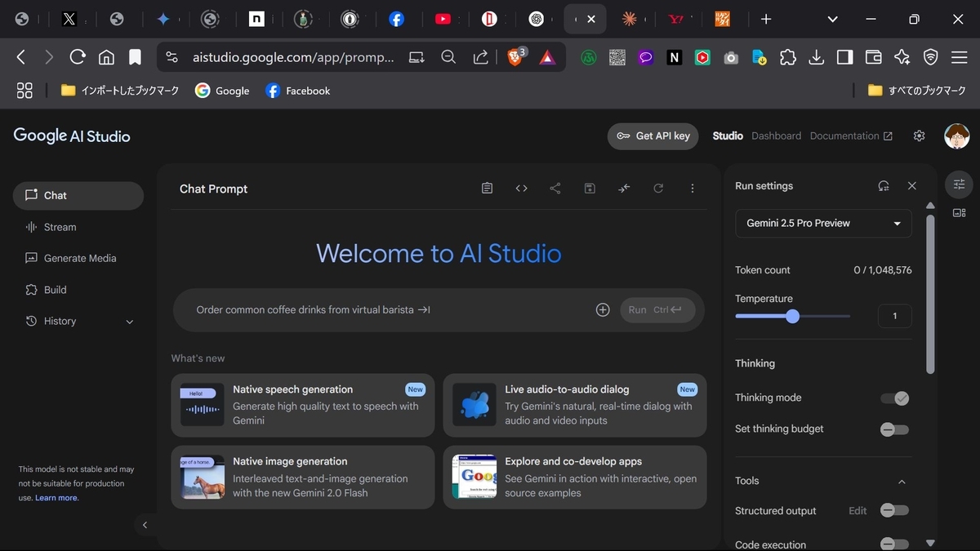Open the browser tab search dropdown
The width and height of the screenshot is (980, 551).
coord(832,19)
